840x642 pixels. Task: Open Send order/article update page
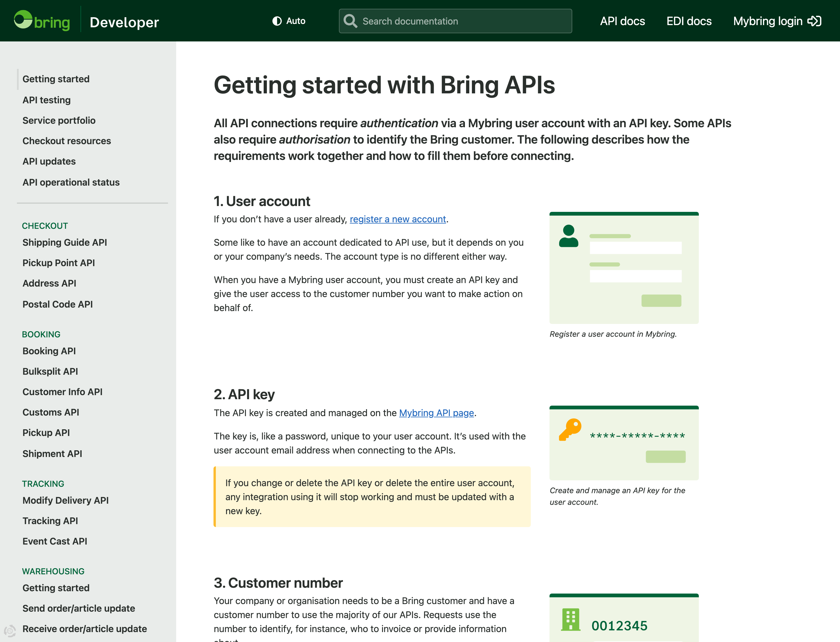tap(79, 608)
